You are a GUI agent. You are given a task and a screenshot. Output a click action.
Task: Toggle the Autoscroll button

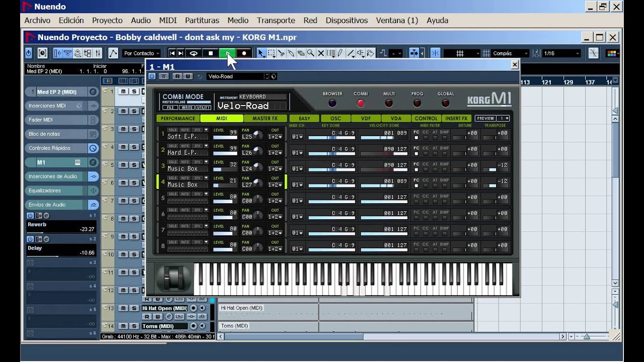[x=414, y=53]
